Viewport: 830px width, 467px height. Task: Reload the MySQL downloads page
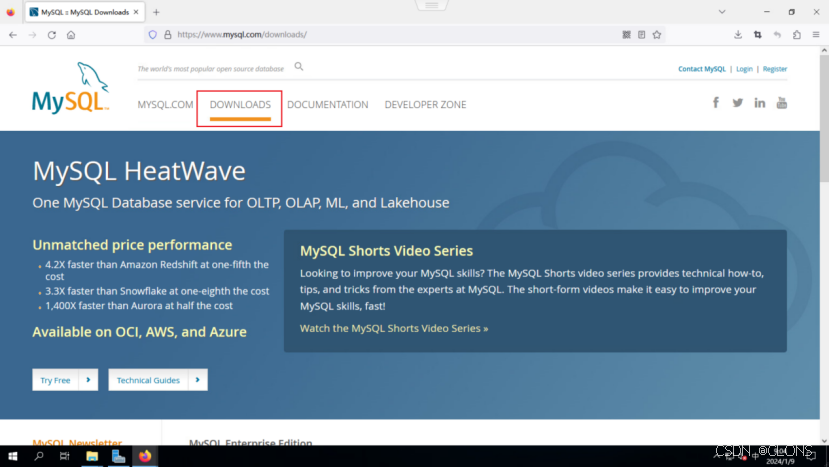(52, 35)
